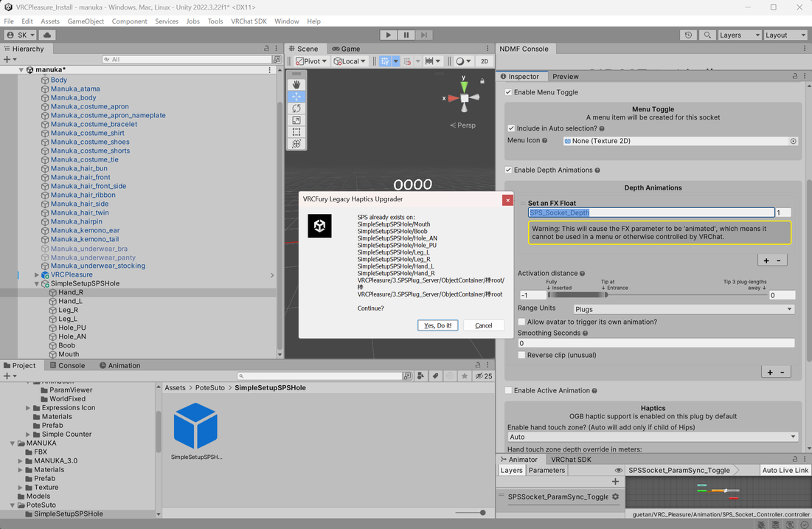This screenshot has height=529, width=812.
Task: Click the favorites star icon in Project
Action: click(x=465, y=376)
